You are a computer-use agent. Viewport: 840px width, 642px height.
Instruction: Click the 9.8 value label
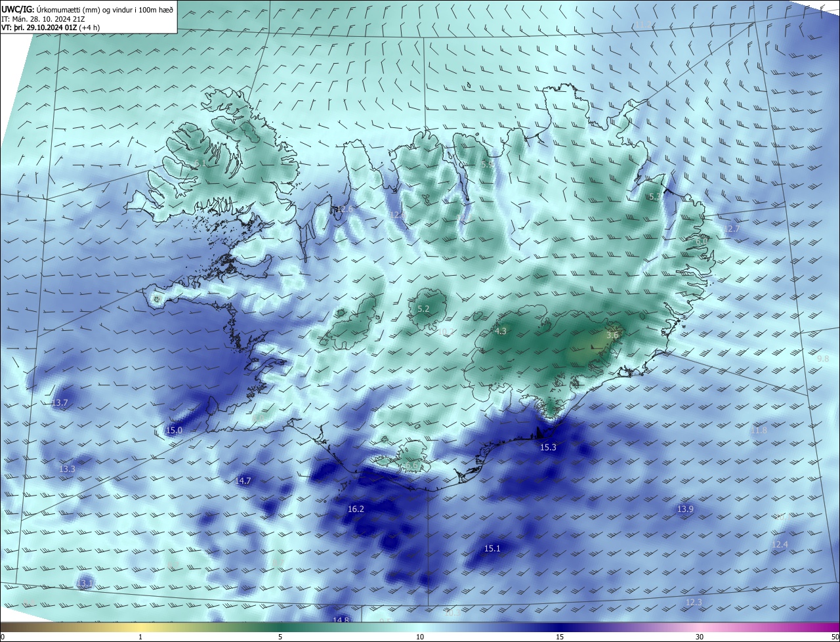click(x=823, y=358)
